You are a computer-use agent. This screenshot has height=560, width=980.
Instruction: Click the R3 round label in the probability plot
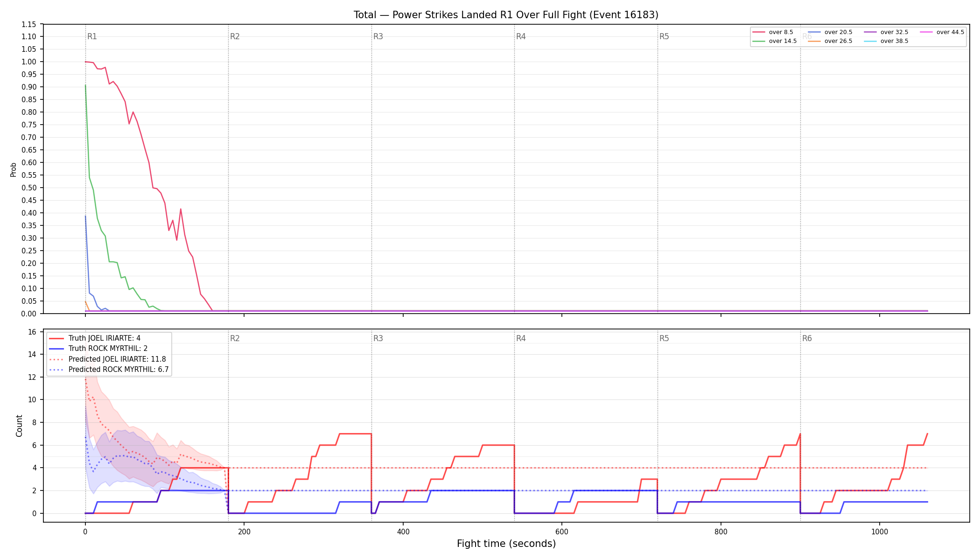[378, 36]
